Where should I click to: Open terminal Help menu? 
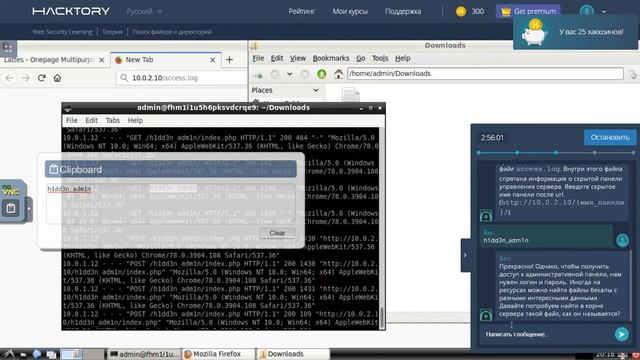135,120
